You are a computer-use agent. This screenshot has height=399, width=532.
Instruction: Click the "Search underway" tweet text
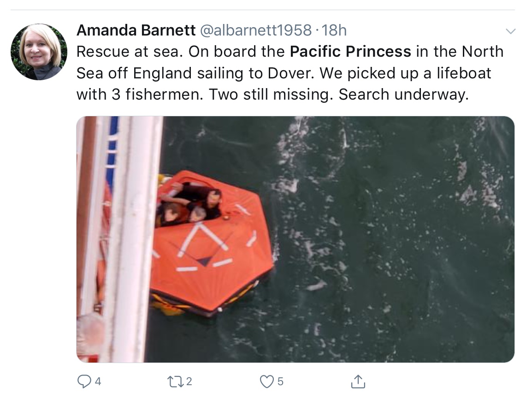click(403, 94)
